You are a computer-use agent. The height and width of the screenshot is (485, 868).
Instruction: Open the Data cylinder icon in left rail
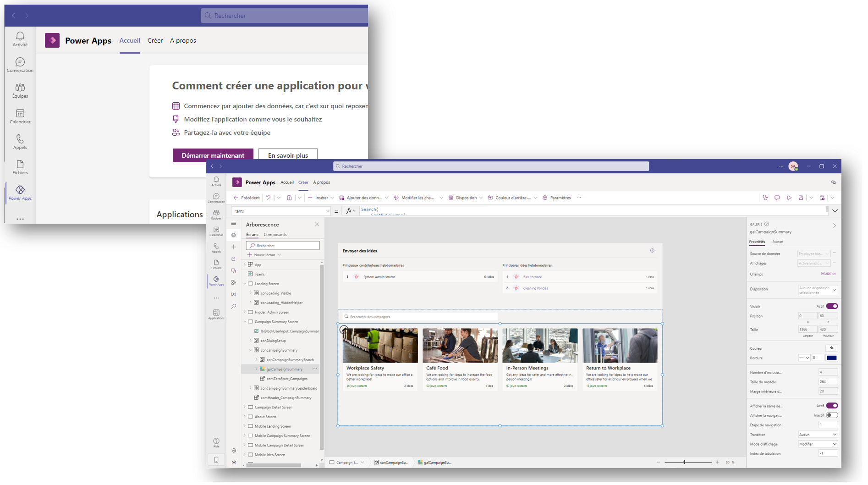point(234,259)
